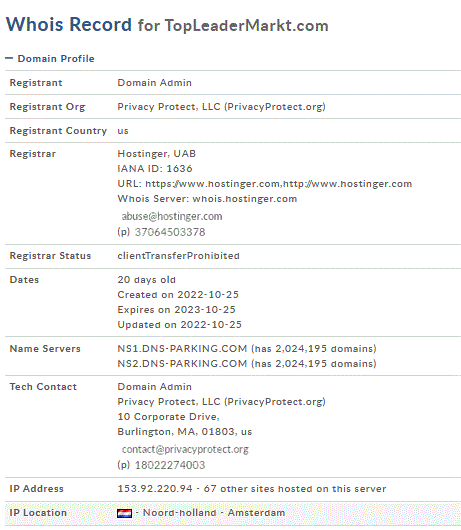The image size is (461, 530).
Task: Click clientTransferProhibited status
Action: coord(178,256)
